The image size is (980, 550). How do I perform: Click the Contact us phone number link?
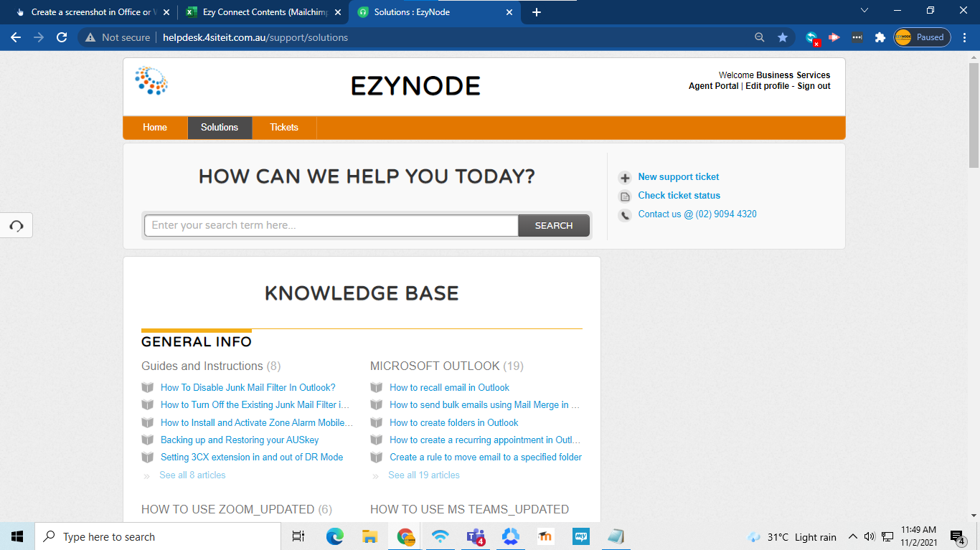697,214
